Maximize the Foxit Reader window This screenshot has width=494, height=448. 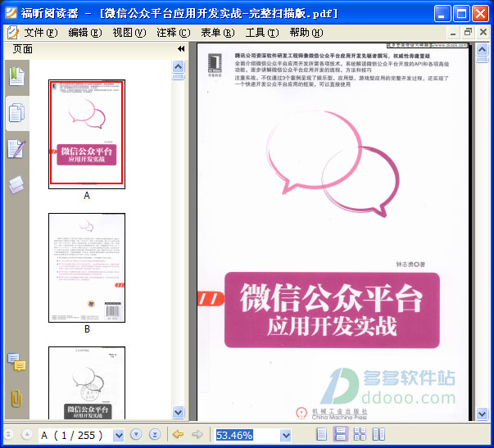(461, 14)
